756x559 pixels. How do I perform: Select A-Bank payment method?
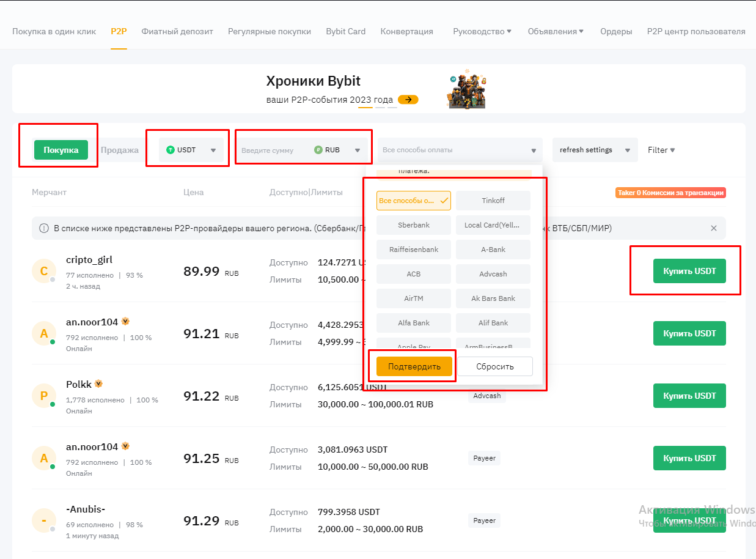click(x=493, y=250)
